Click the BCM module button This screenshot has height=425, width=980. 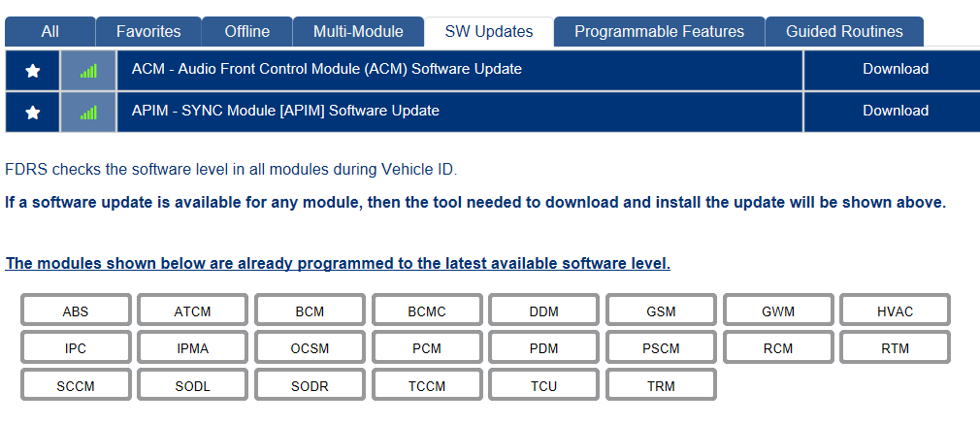pos(310,311)
